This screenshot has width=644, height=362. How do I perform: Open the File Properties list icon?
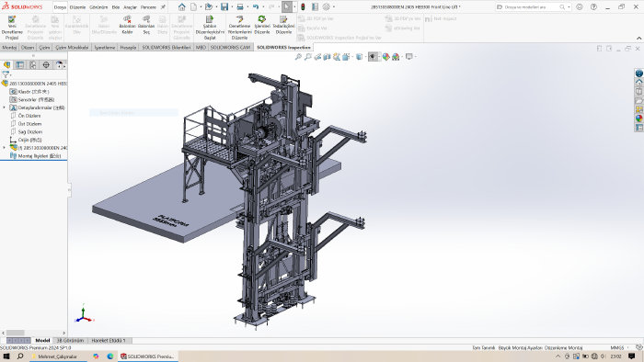[315, 7]
